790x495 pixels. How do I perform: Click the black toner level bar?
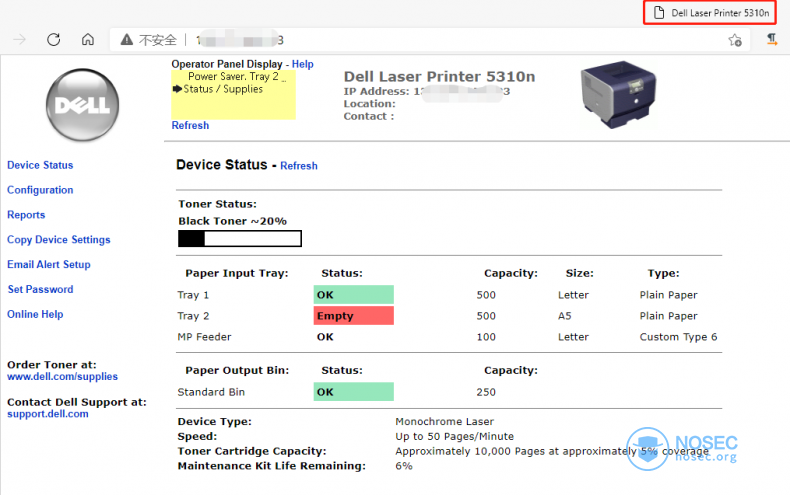point(240,238)
